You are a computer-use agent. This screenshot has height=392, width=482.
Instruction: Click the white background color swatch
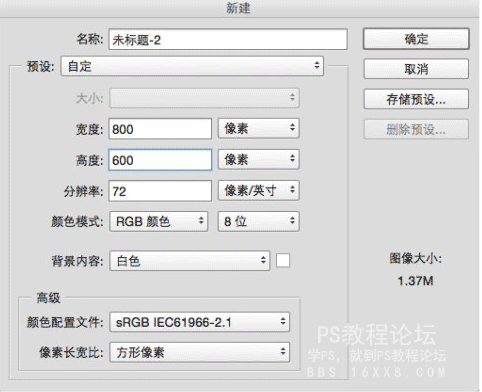coord(283,260)
